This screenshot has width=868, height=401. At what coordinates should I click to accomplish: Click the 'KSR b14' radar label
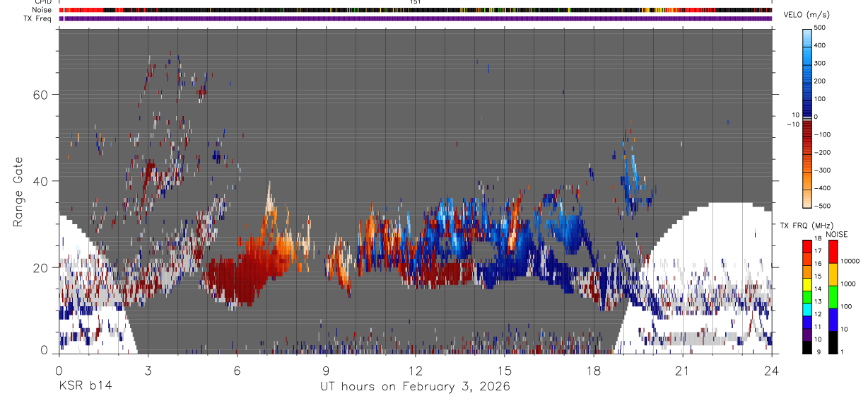pyautogui.click(x=85, y=387)
